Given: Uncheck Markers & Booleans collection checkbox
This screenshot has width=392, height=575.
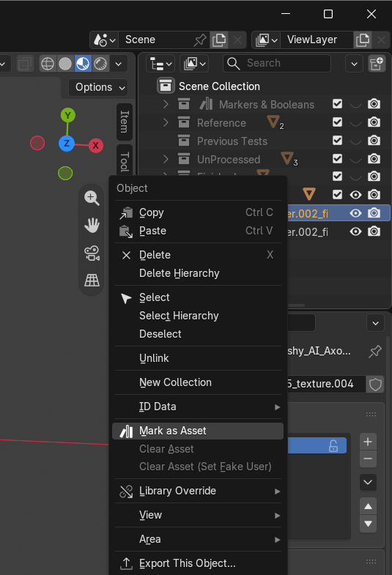Looking at the screenshot, I should [337, 104].
